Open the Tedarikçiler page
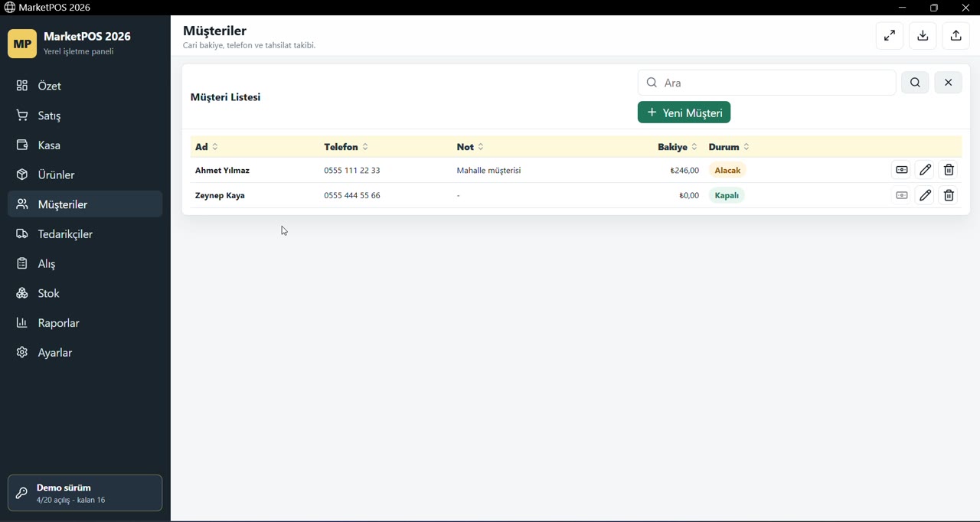Screen dimensions: 980x522 point(85,234)
